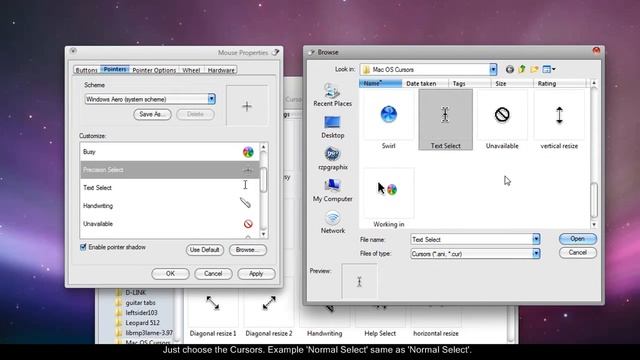The height and width of the screenshot is (360, 640).
Task: Create new folder icon in Browse toolbar
Action: pos(534,69)
